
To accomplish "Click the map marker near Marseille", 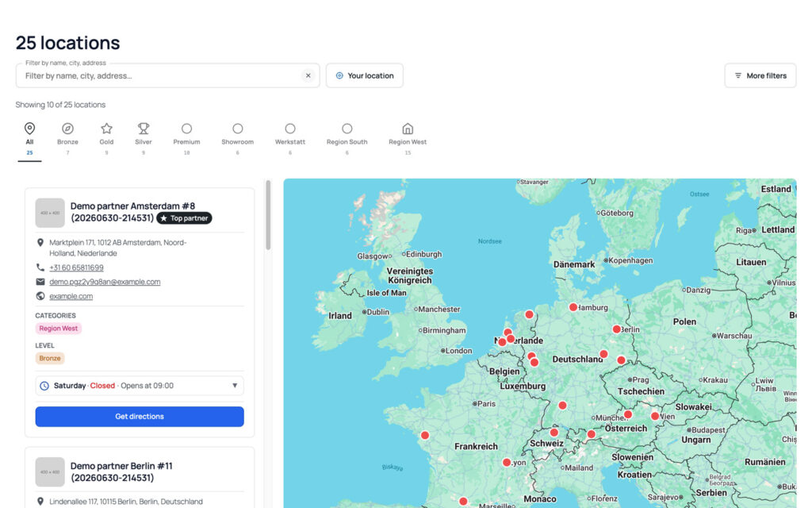I will click(463, 502).
